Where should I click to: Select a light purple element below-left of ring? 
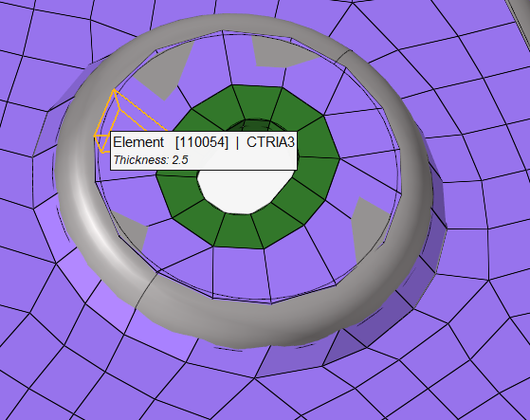(x=112, y=298)
